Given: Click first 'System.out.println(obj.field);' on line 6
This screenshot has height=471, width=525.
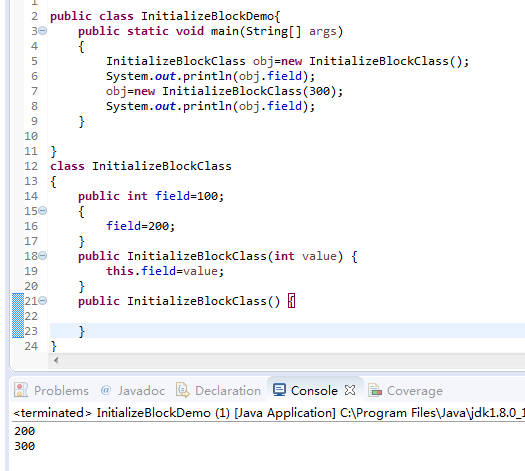Looking at the screenshot, I should pyautogui.click(x=211, y=76).
